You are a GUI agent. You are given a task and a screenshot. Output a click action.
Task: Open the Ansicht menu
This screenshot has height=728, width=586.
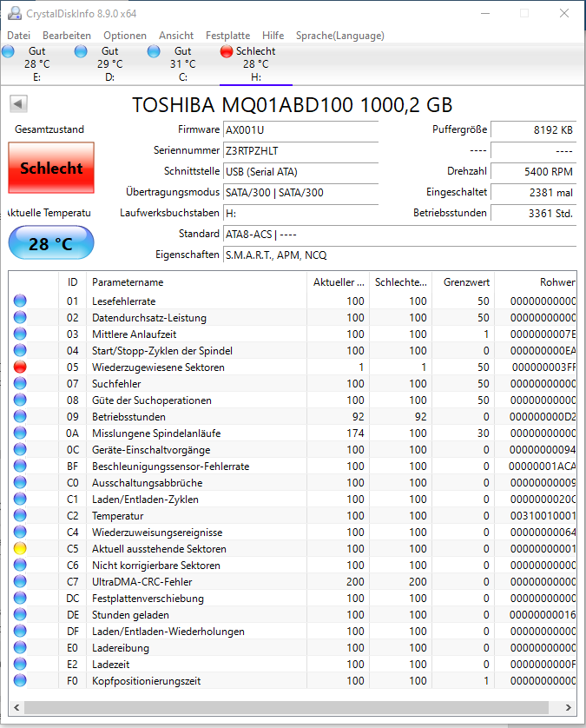pos(176,36)
